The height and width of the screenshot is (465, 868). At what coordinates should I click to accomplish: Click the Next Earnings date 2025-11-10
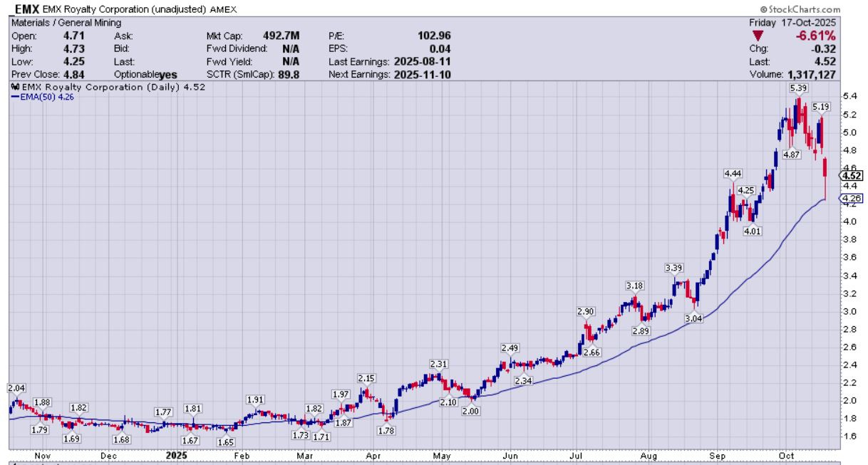(423, 74)
